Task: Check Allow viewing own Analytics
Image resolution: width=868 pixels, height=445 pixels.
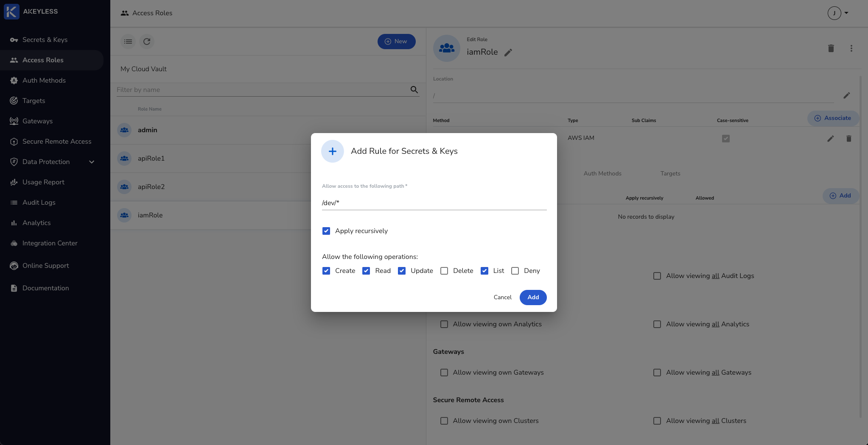Action: pos(444,324)
